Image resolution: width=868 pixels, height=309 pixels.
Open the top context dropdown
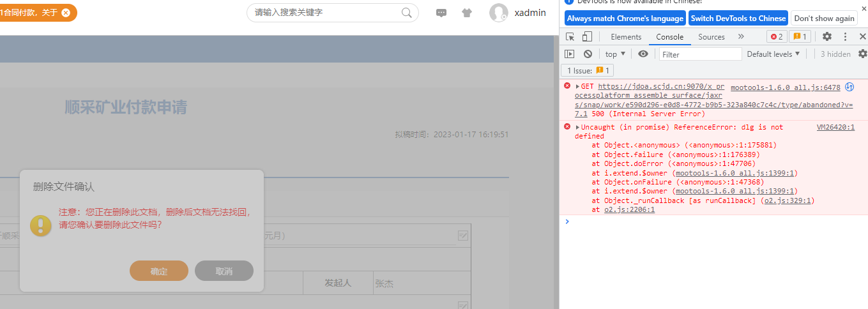click(x=615, y=54)
